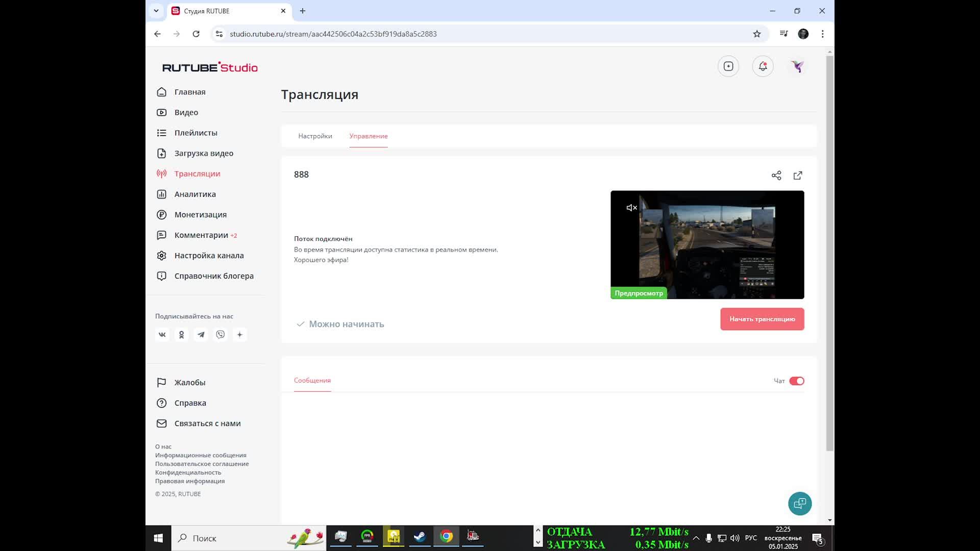Show hidden system tray icons
Screen dimensions: 980x551
(696, 538)
